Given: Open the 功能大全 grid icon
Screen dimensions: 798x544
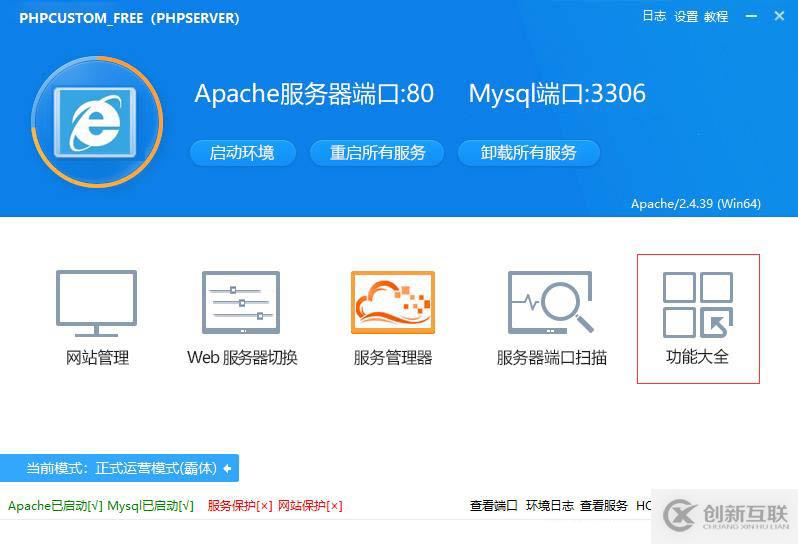Looking at the screenshot, I should (698, 304).
